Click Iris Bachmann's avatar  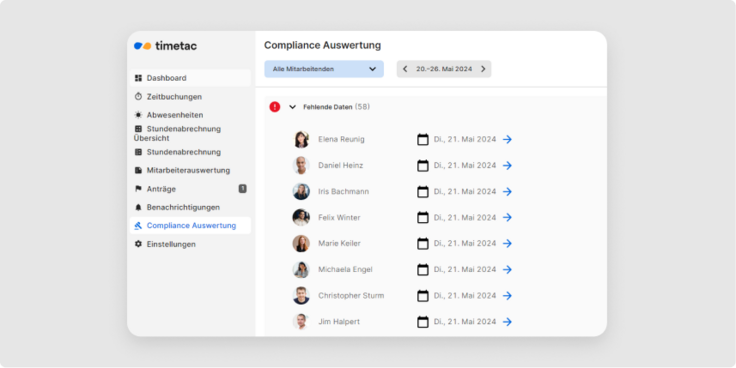point(301,192)
